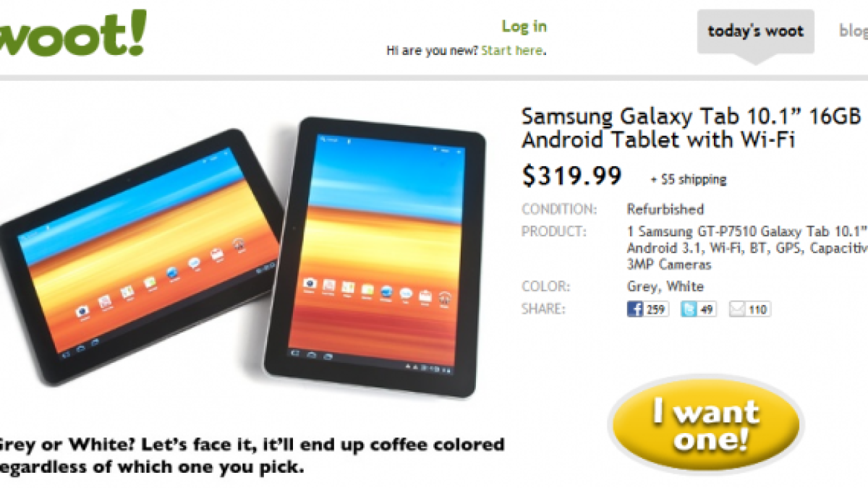Screen dimensions: 868x488
Task: Click the + $5 shipping text
Action: 689,179
